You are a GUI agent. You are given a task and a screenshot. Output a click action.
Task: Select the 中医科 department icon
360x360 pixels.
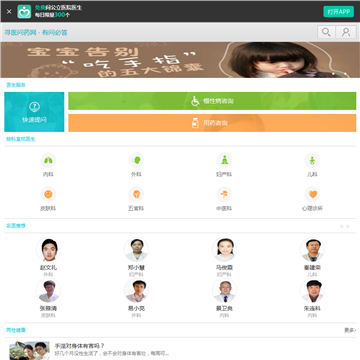click(224, 194)
